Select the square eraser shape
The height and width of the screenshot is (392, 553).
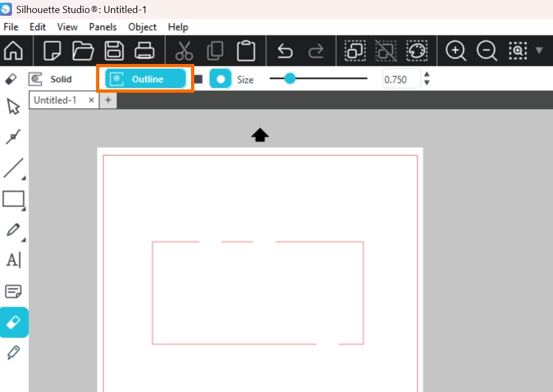pyautogui.click(x=199, y=79)
